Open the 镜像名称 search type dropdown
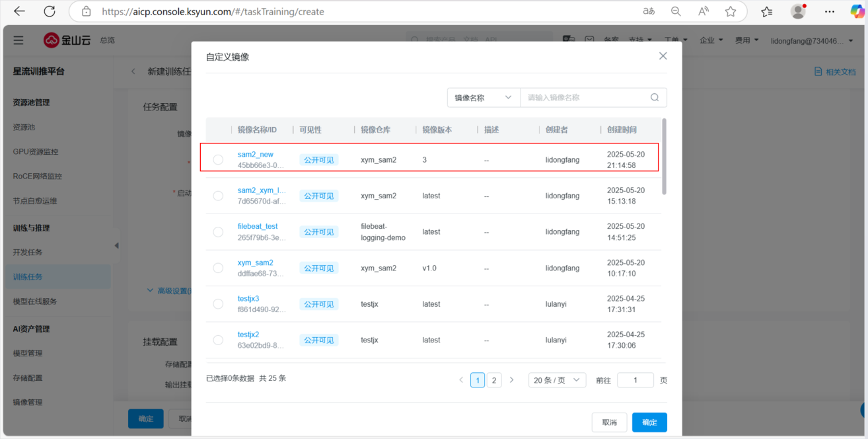 tap(483, 98)
